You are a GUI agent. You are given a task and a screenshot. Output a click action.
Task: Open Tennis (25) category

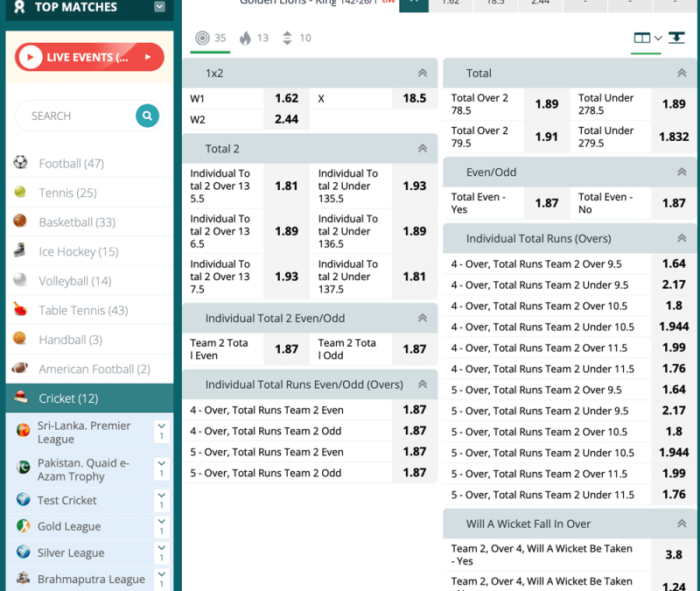tap(90, 193)
